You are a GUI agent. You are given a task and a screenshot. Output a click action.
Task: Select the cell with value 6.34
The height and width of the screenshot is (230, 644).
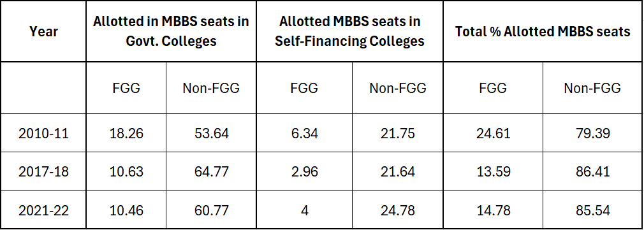pos(304,134)
